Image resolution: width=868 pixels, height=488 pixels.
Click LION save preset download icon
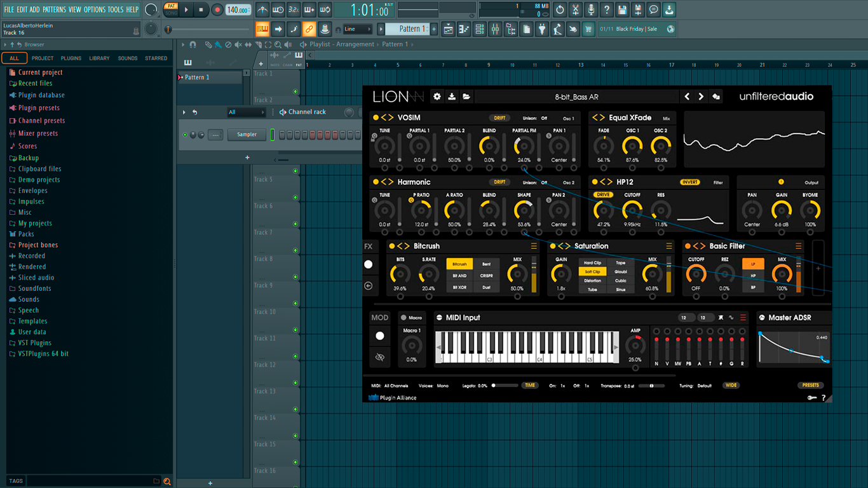452,97
